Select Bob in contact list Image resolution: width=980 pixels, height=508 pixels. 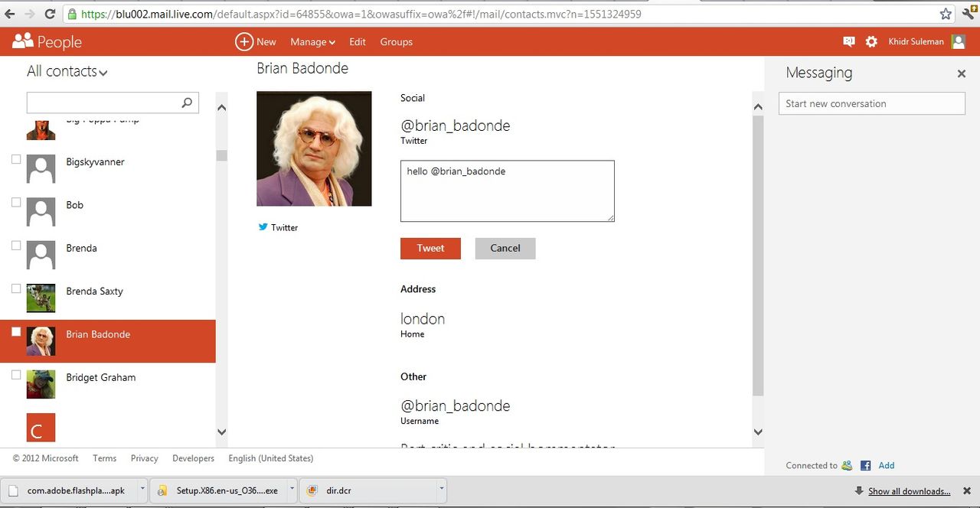[x=74, y=205]
